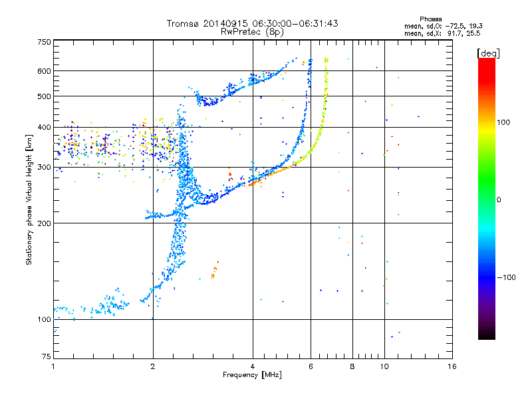
Task: Click the 'Phases' header label
Action: (x=430, y=19)
